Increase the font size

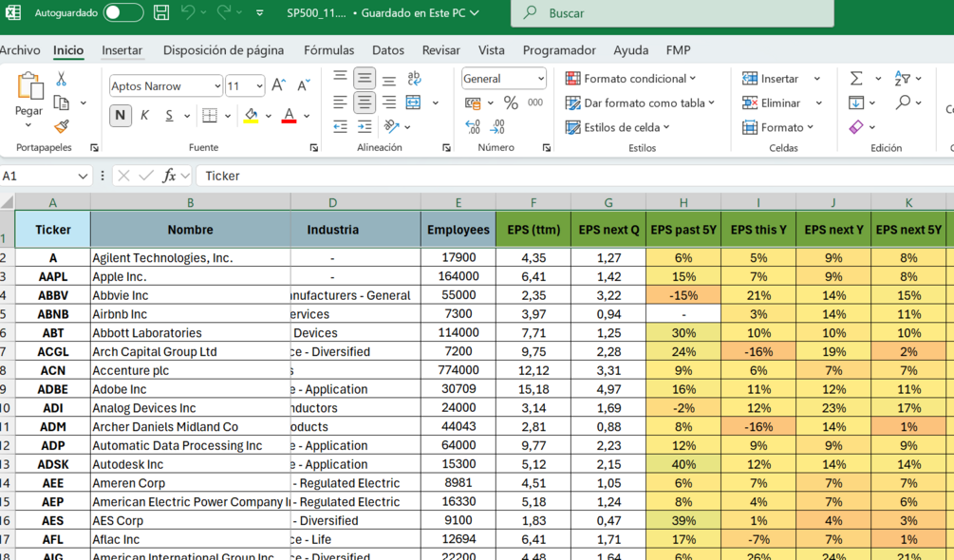click(279, 85)
